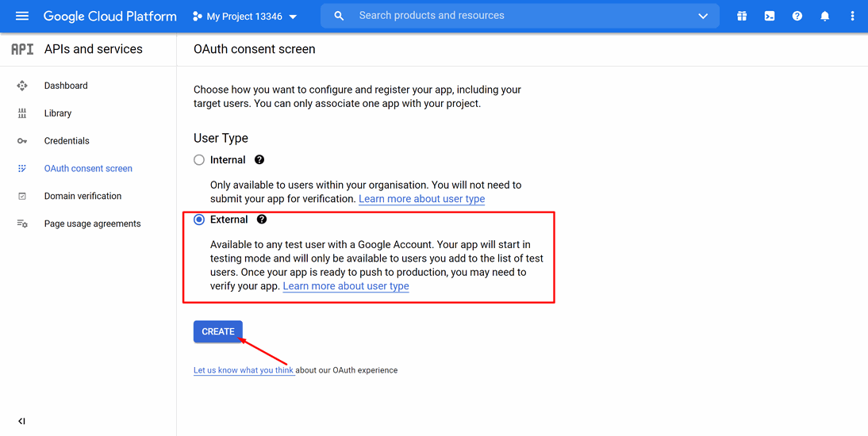Select OAuth consent screen in sidebar
This screenshot has height=436, width=868.
(x=88, y=169)
